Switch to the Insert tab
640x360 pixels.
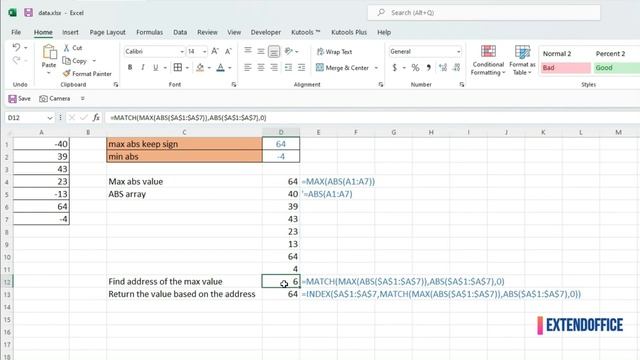coord(70,32)
